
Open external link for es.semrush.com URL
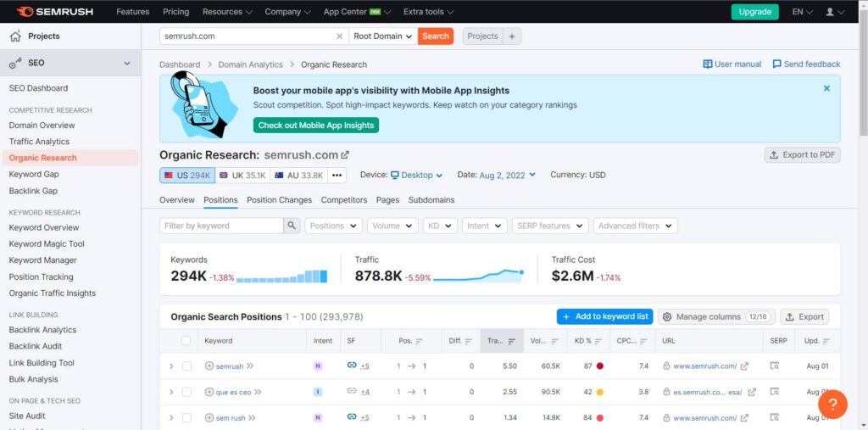pos(752,392)
